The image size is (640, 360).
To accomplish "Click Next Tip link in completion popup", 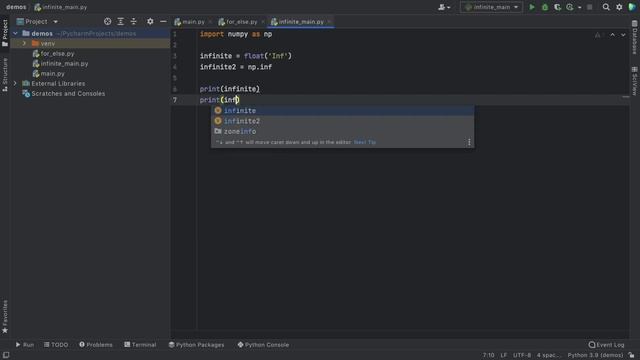I will pos(364,142).
